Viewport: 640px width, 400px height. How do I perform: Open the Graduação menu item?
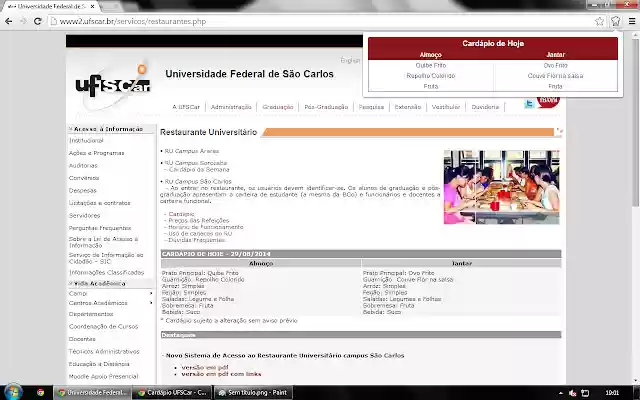click(278, 107)
